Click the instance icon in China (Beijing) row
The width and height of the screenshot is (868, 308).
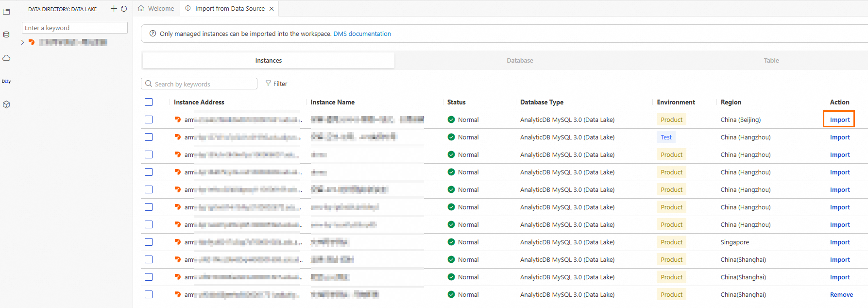coord(178,120)
